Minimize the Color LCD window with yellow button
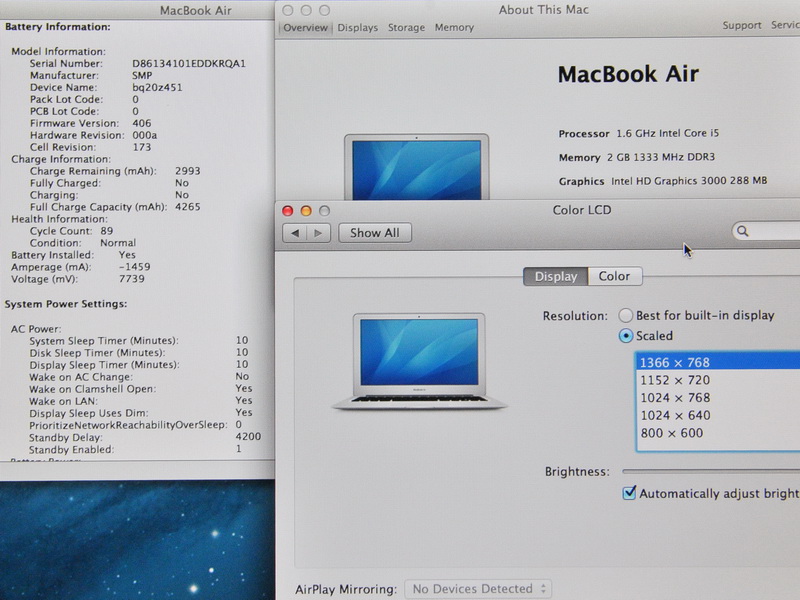 (306, 211)
